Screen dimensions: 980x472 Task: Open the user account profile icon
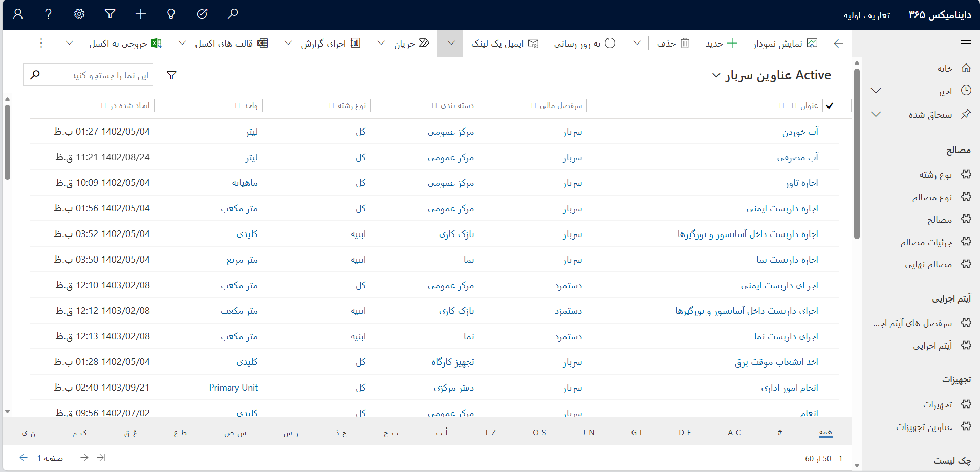click(x=18, y=14)
